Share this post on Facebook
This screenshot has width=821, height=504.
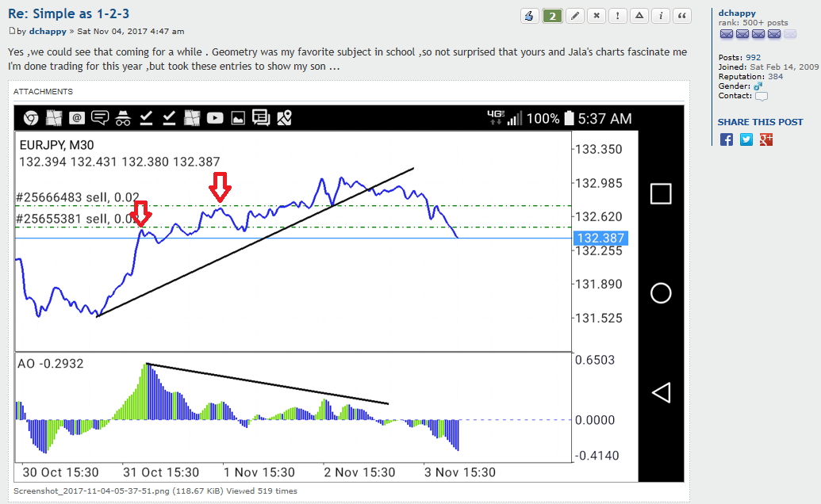tap(727, 139)
